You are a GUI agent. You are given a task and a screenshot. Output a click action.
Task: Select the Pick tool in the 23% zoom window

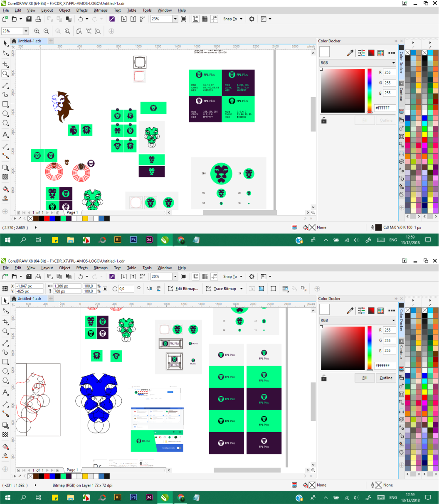coord(5,43)
